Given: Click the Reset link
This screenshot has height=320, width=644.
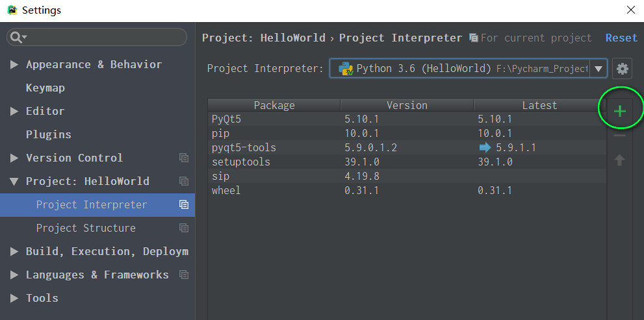Looking at the screenshot, I should click(x=621, y=38).
